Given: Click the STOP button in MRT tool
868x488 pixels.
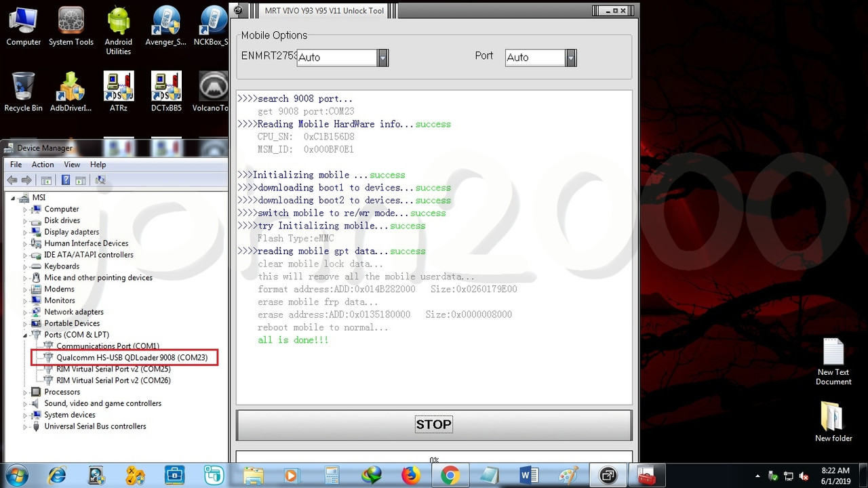Looking at the screenshot, I should coord(434,425).
